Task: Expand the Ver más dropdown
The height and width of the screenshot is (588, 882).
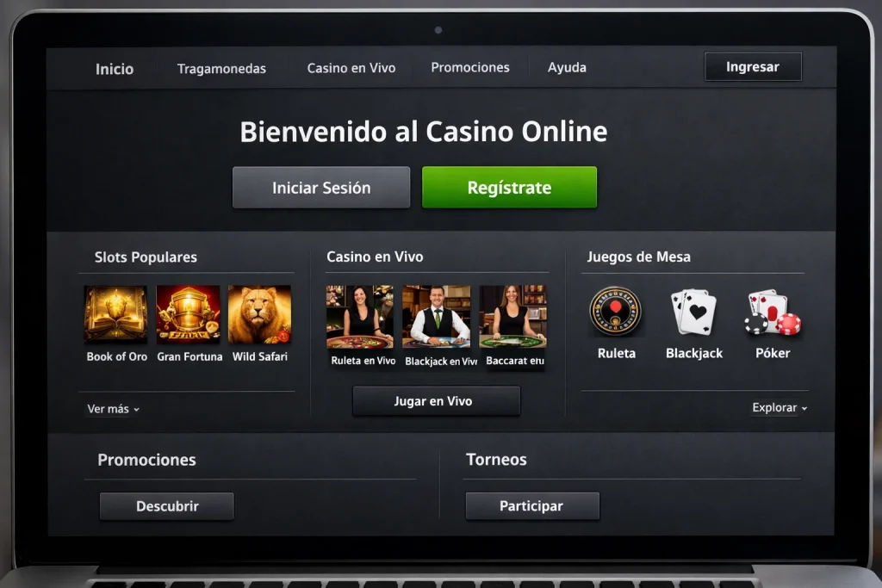Action: [x=113, y=409]
